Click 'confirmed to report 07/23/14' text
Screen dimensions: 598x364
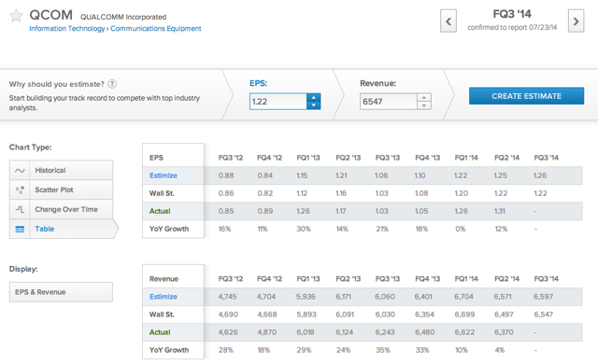[x=512, y=27]
